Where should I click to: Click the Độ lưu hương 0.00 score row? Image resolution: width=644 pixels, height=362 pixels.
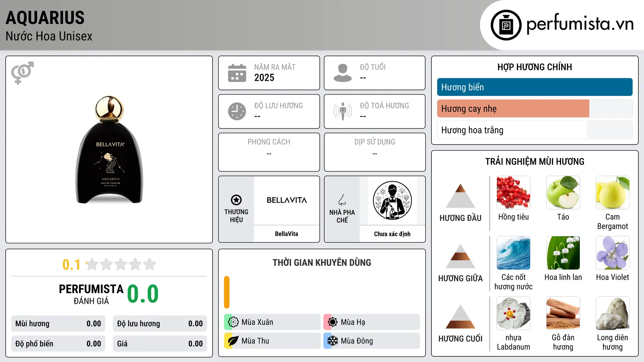tap(160, 324)
